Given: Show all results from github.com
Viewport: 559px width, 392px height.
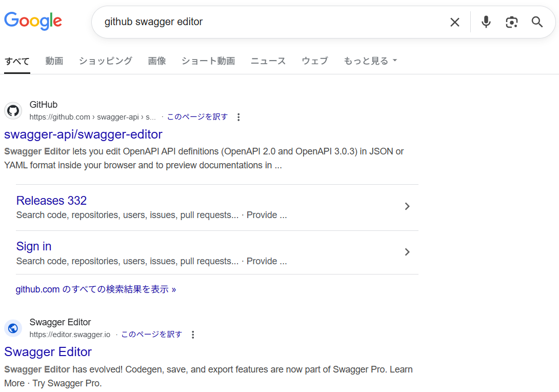Looking at the screenshot, I should [x=95, y=289].
